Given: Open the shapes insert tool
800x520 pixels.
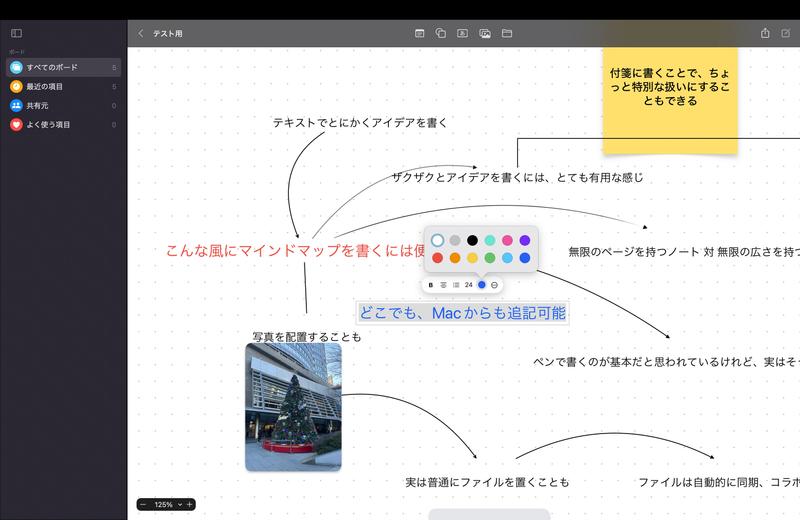Looking at the screenshot, I should [441, 33].
